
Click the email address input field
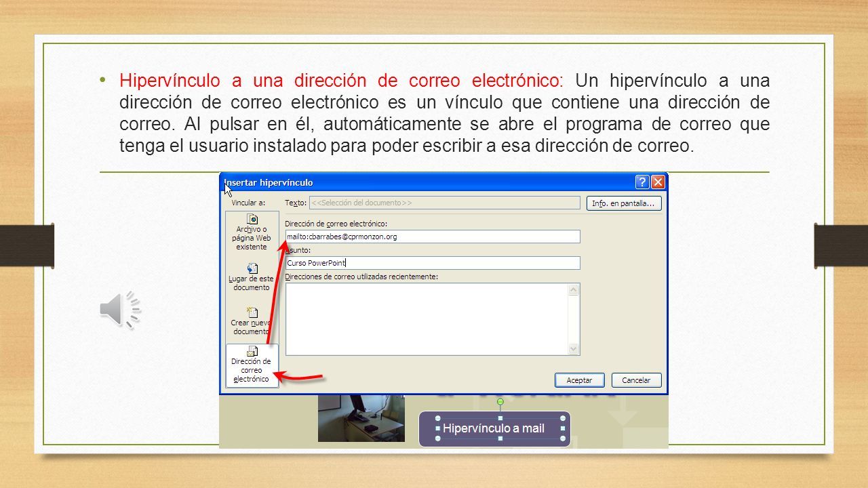click(x=433, y=237)
